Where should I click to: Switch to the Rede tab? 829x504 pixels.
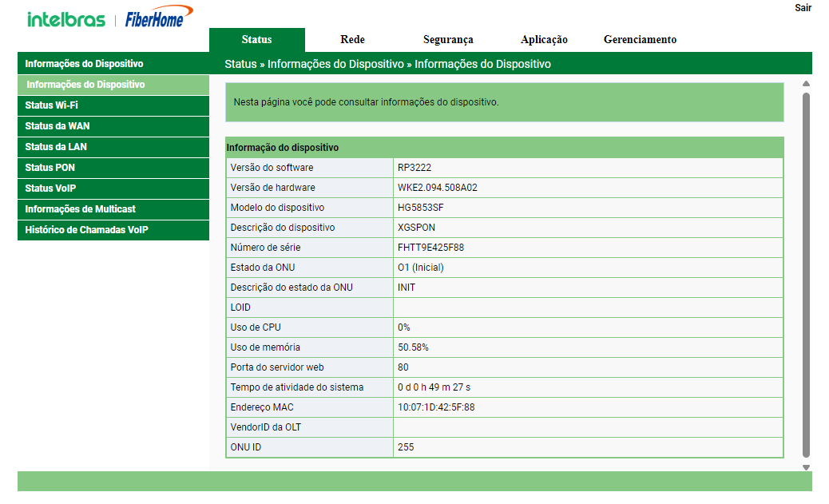point(353,40)
